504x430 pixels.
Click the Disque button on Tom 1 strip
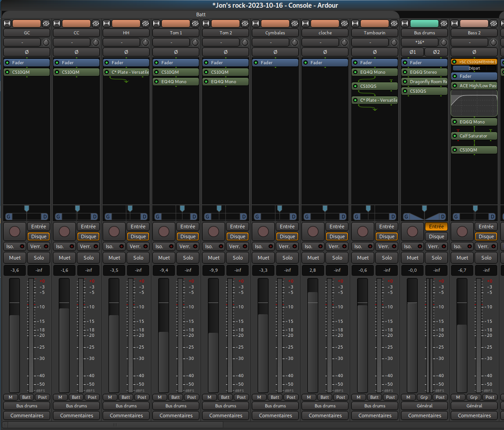coord(188,236)
